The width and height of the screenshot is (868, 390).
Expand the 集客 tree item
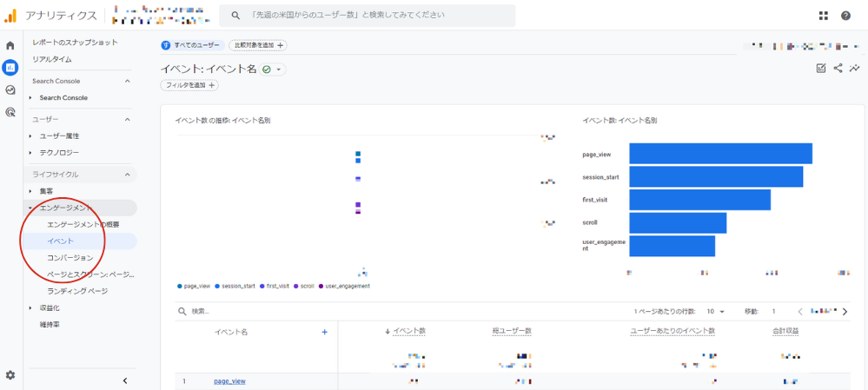31,191
